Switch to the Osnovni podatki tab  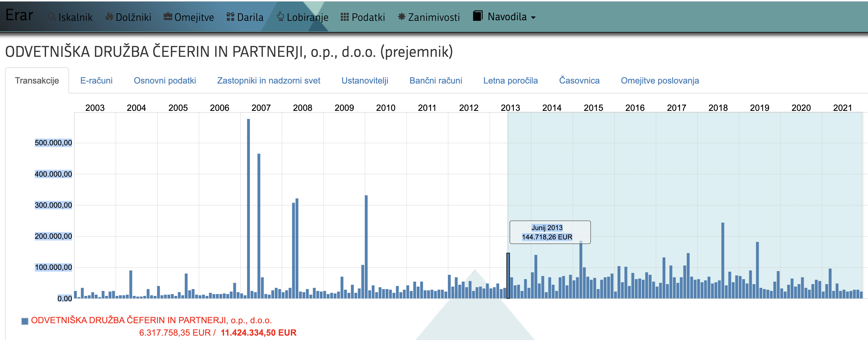[165, 80]
